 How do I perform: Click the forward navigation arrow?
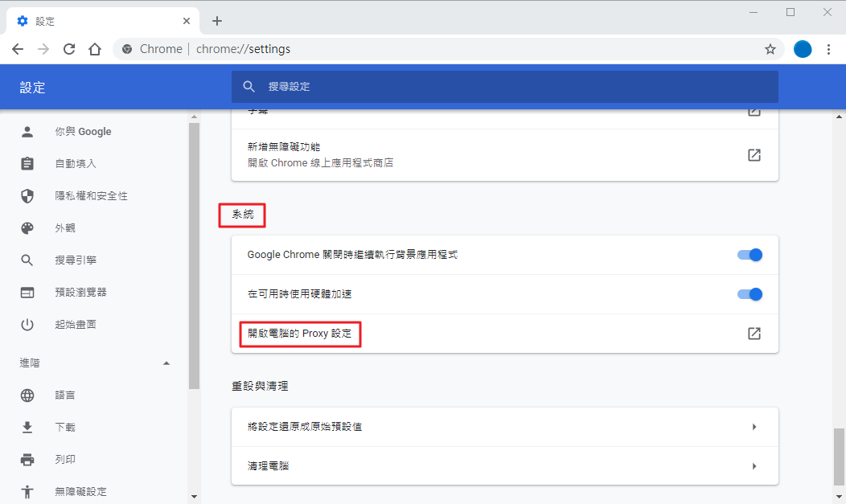point(43,49)
